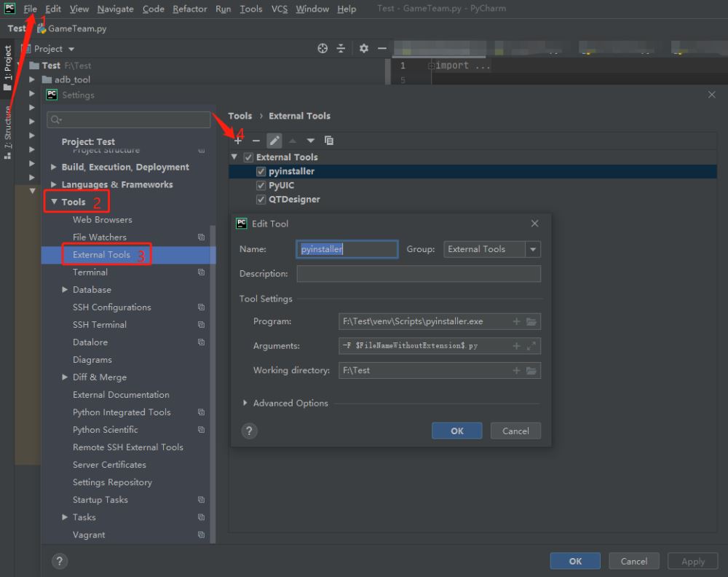This screenshot has width=728, height=577.
Task: Expand Advanced Options section
Action: [x=245, y=403]
